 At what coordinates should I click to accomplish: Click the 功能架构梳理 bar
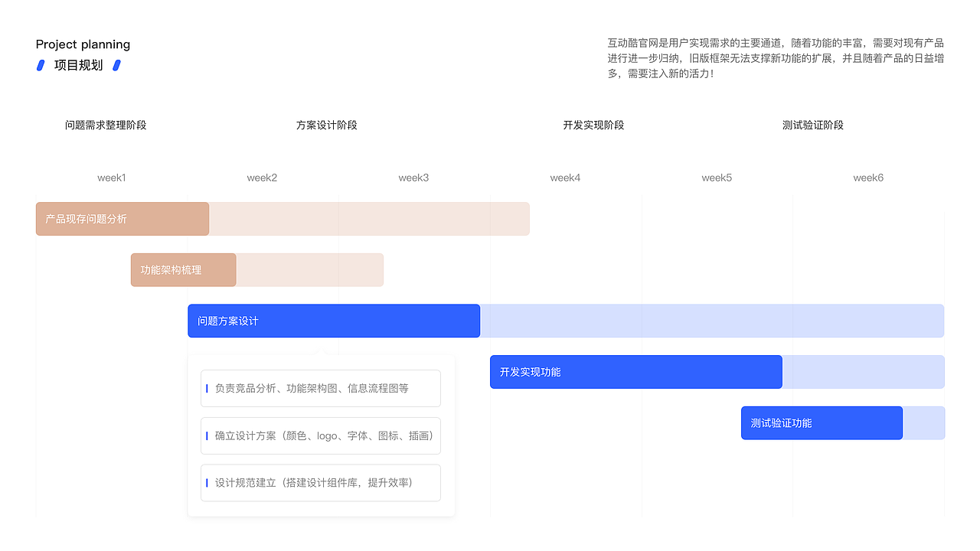pos(182,269)
